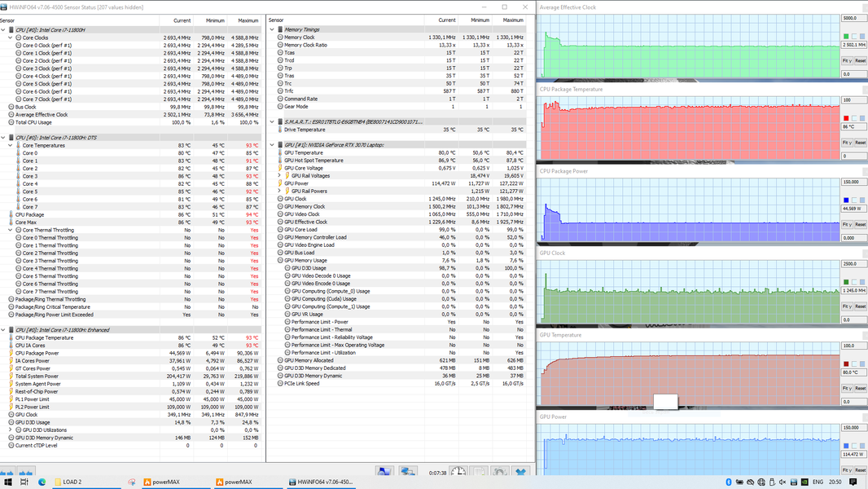
Task: Click Fit y on CPU Package Power graph
Action: [846, 225]
